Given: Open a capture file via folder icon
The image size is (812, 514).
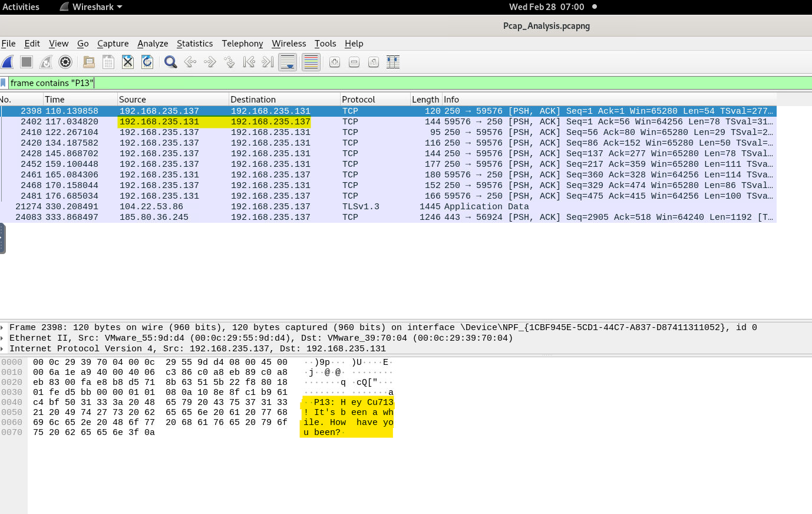Looking at the screenshot, I should click(x=89, y=62).
